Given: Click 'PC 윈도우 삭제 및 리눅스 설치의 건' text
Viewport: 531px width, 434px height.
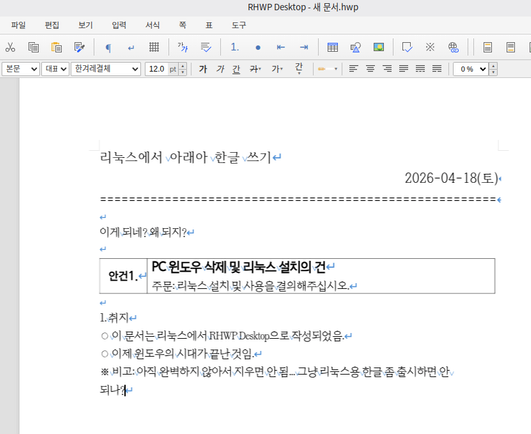Looking at the screenshot, I should coord(238,267).
